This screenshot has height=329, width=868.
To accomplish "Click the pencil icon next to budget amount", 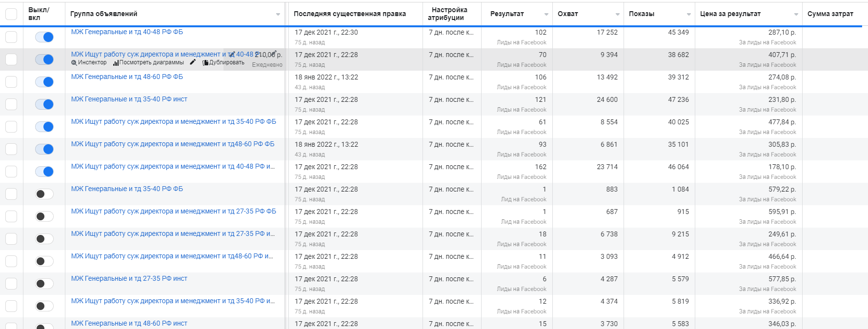I will [274, 53].
